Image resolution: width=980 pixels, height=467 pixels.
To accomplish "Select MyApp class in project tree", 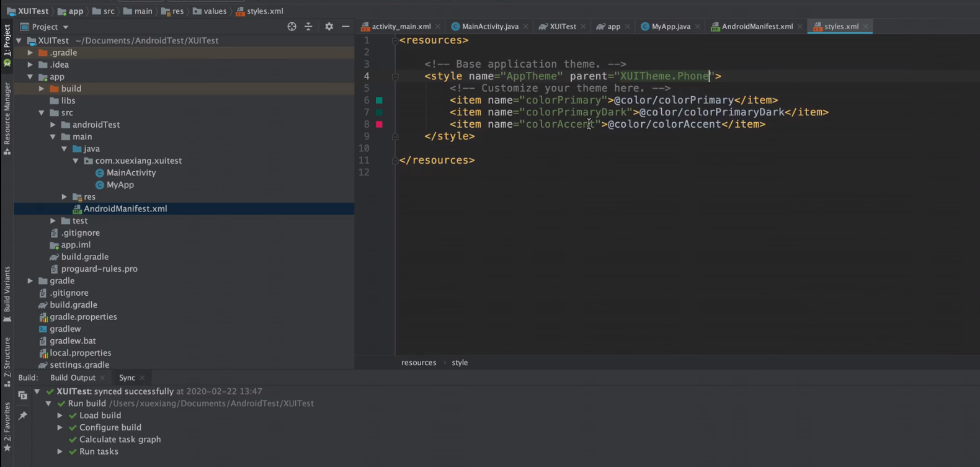I will click(x=120, y=185).
